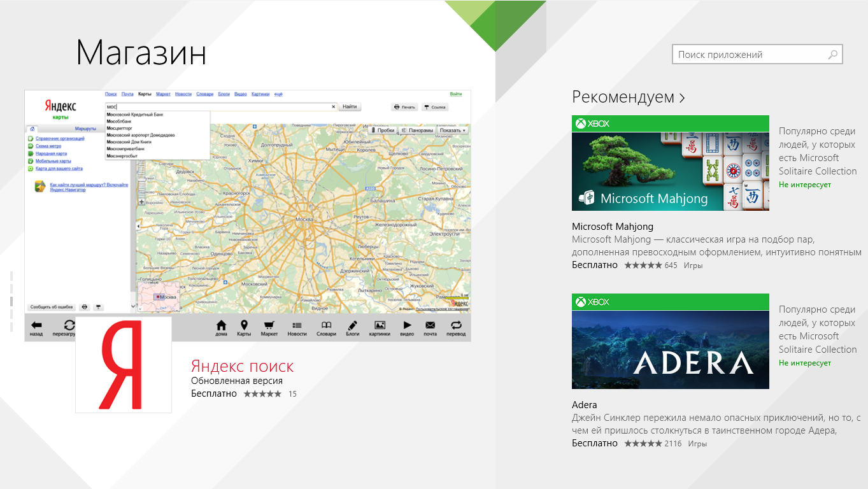Open the Microsoft Mahjong banner image
868x489 pixels.
(x=671, y=163)
